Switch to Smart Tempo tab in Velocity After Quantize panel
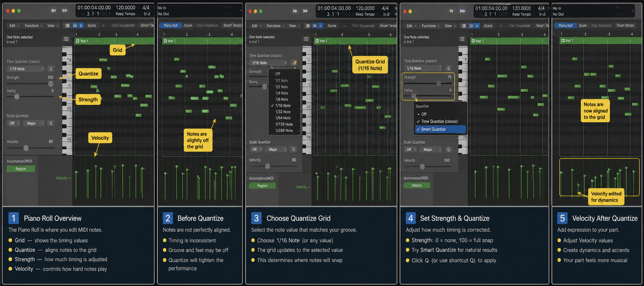Screen dimensions: 644x286 [625, 25]
